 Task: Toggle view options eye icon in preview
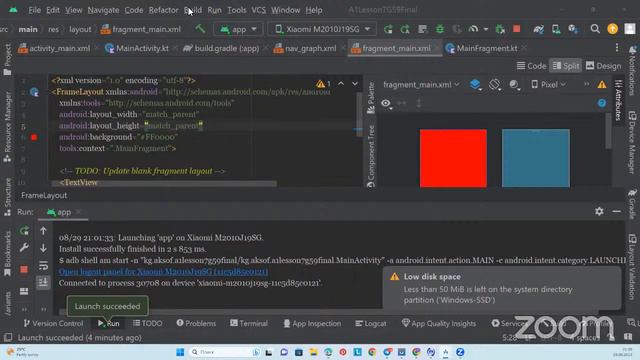click(386, 103)
